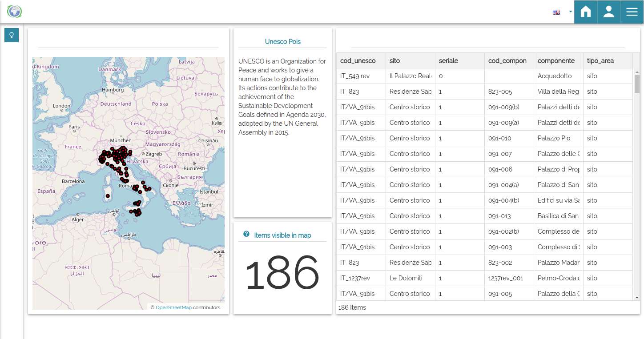644x339 pixels.
Task: Click the globe logo in top-left corner
Action: click(15, 12)
